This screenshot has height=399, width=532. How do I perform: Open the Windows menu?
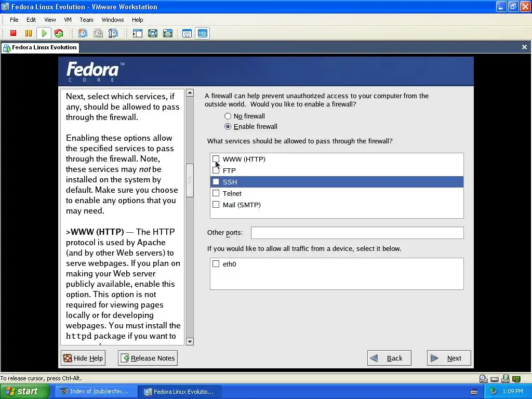point(113,20)
